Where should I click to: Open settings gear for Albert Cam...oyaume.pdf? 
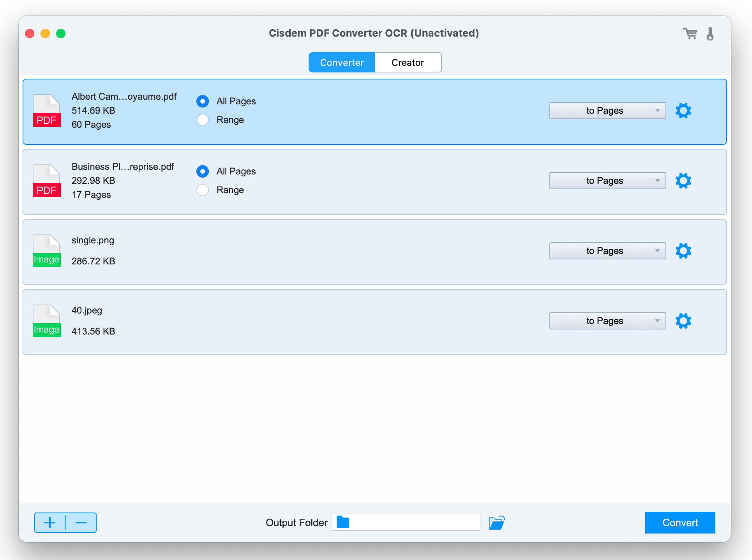(683, 111)
